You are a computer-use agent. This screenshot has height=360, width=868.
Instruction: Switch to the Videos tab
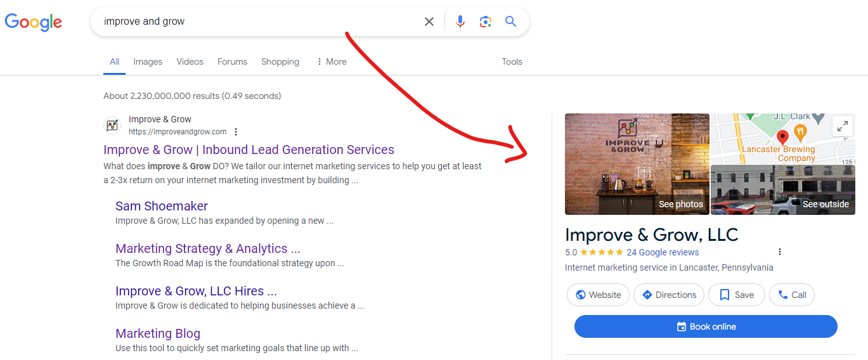[x=190, y=61]
